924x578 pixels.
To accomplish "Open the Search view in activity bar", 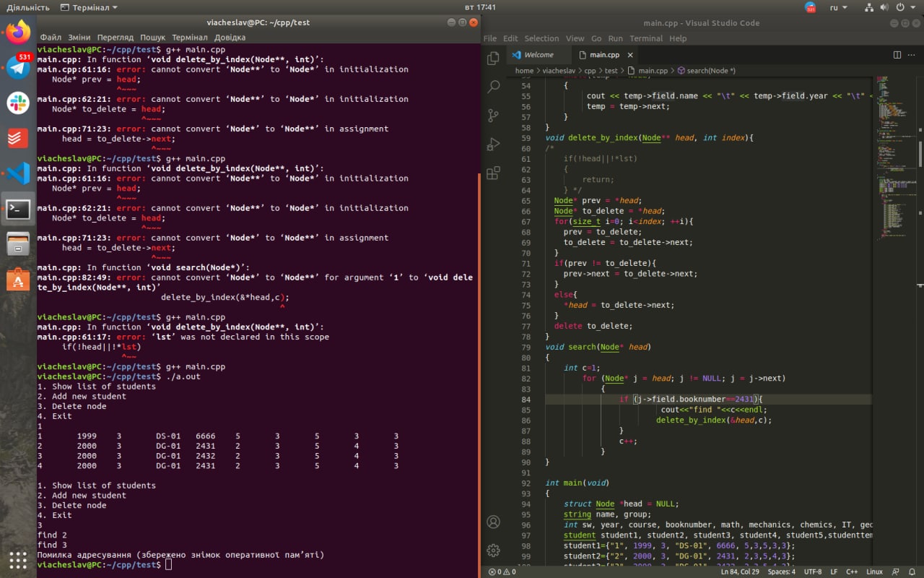I will pos(494,87).
